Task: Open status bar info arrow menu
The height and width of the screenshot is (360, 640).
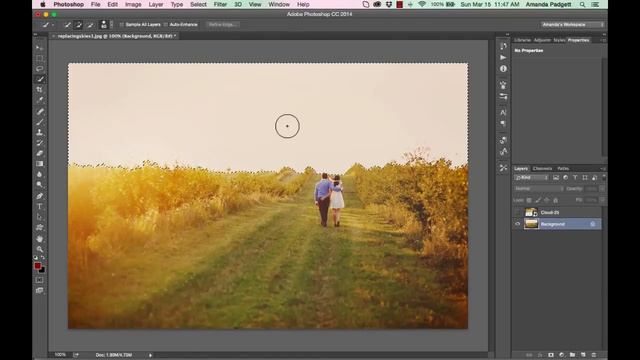Action: tap(150, 355)
